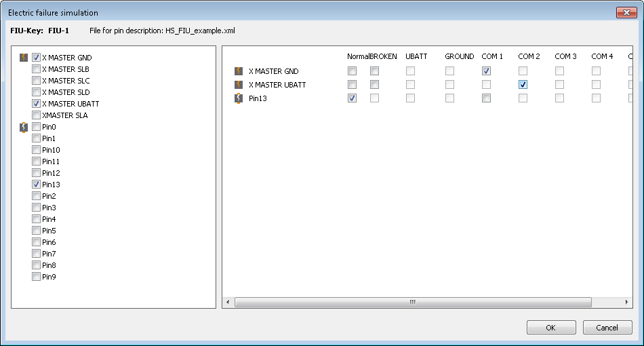Set Pin13 to BROKEN

[x=374, y=98]
